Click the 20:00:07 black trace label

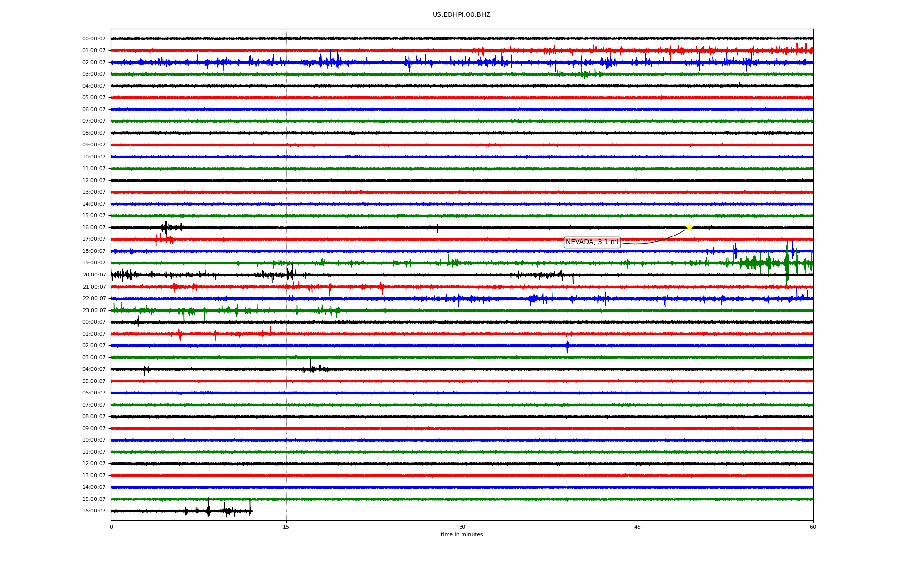tap(94, 275)
